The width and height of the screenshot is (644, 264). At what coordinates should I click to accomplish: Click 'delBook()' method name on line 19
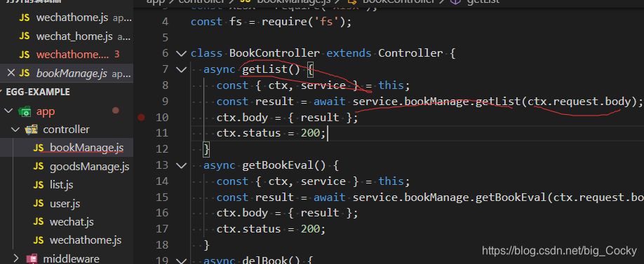click(x=271, y=260)
